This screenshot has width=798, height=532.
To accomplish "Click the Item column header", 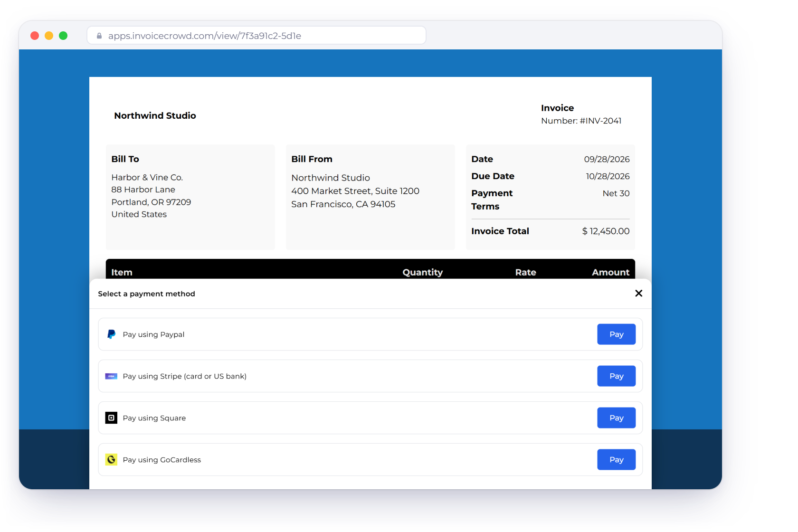I will point(122,272).
